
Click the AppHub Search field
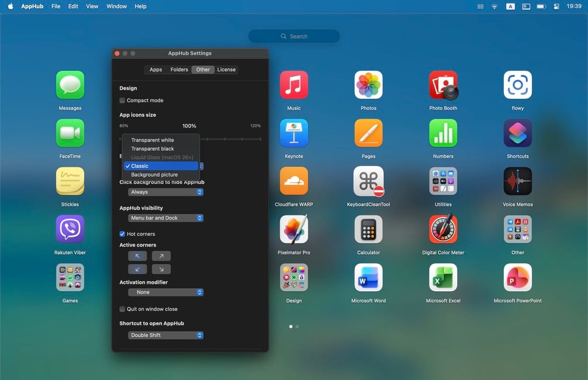coord(294,36)
